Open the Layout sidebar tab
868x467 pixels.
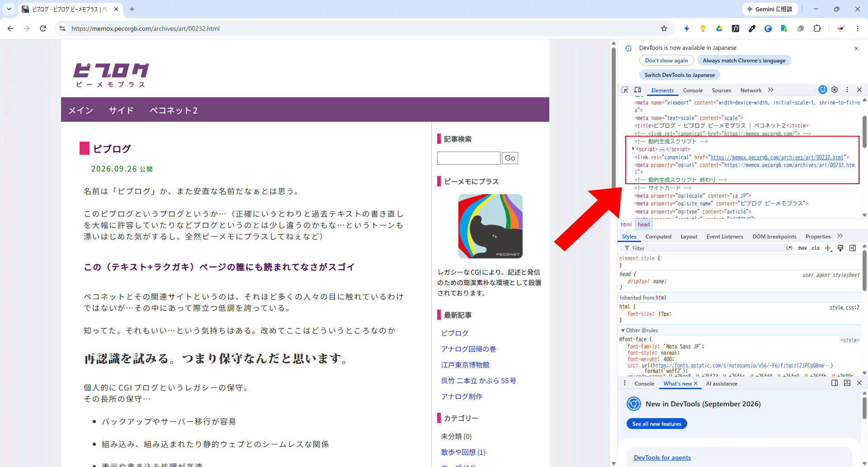(x=689, y=237)
